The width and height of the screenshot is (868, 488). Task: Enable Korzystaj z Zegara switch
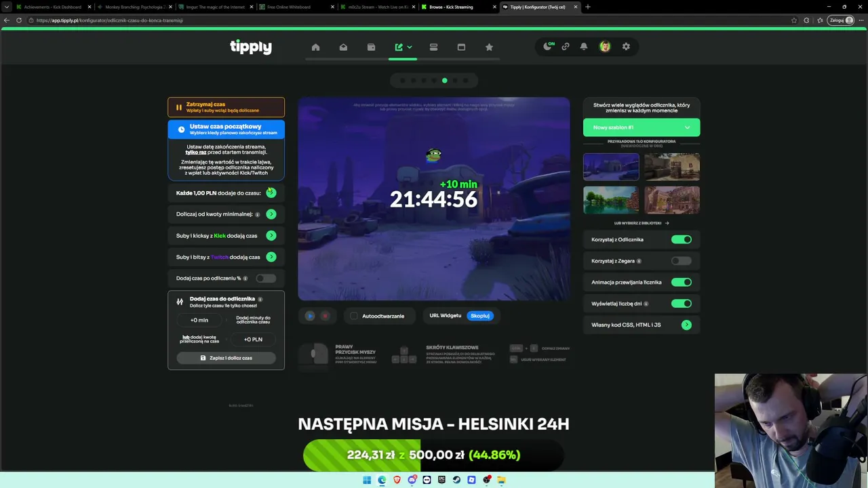(682, 261)
